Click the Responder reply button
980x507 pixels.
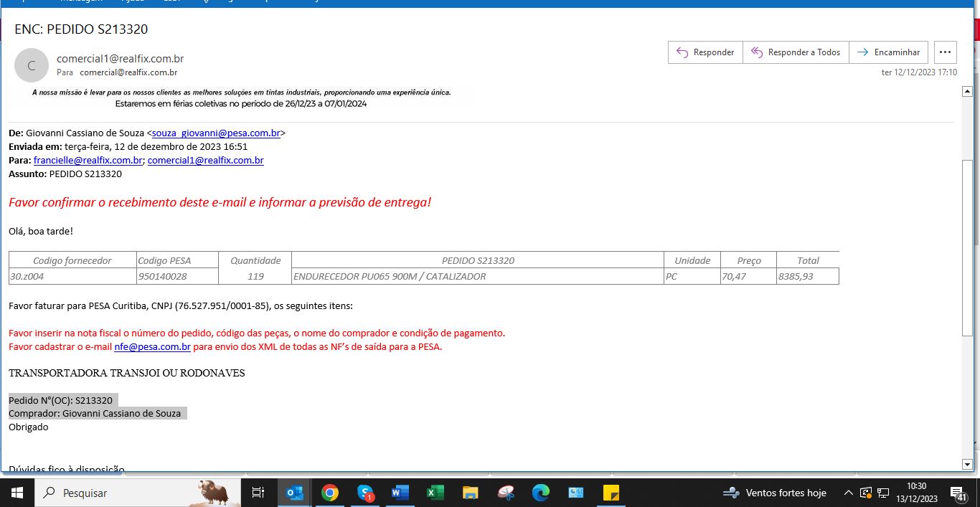tap(705, 52)
